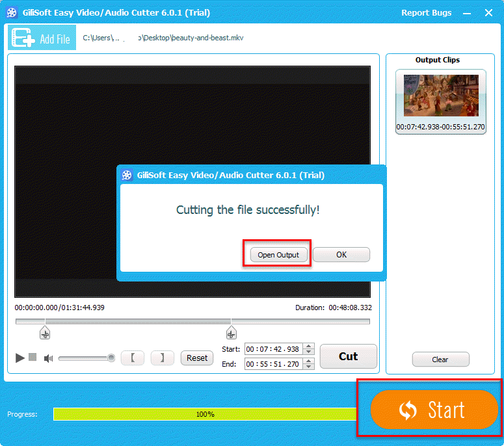Click the file path C:\Users\...beauty-and-beast.mkv text
The width and height of the screenshot is (504, 446).
pos(163,38)
